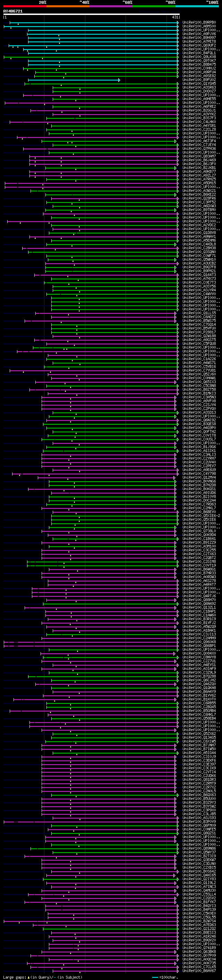Open hit UniRef100_B9H997
Screen dimensions: 222x980
pyautogui.click(x=199, y=38)
